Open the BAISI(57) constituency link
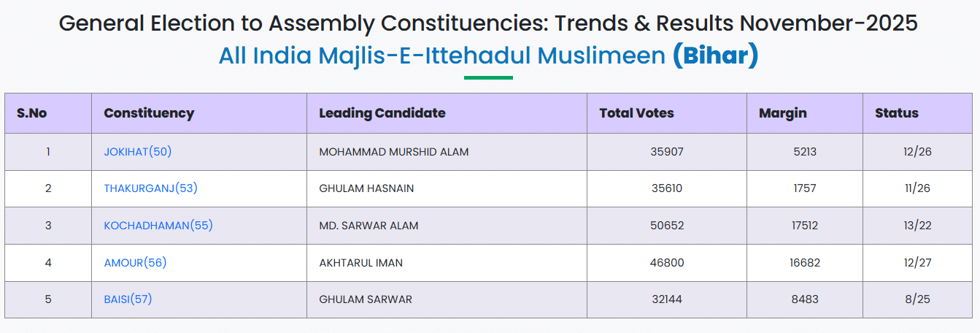Image resolution: width=980 pixels, height=333 pixels. tap(128, 299)
